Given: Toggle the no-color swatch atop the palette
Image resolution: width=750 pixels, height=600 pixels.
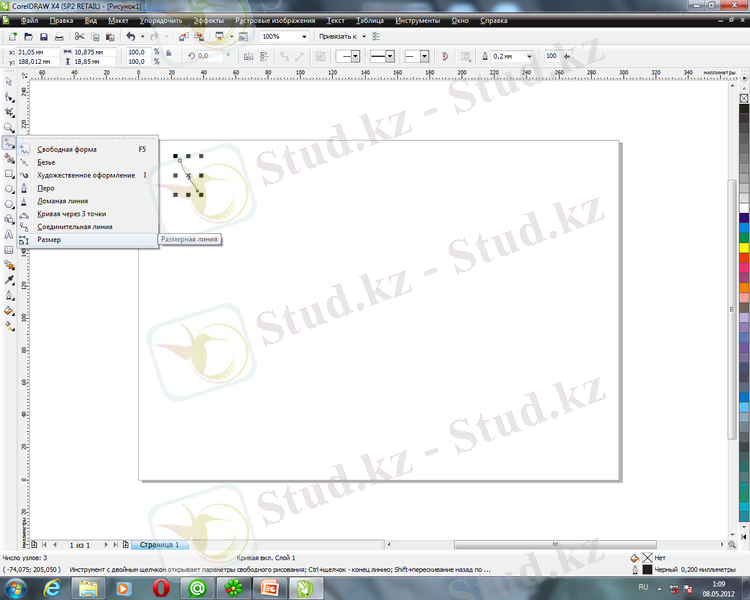Looking at the screenshot, I should pyautogui.click(x=744, y=98).
